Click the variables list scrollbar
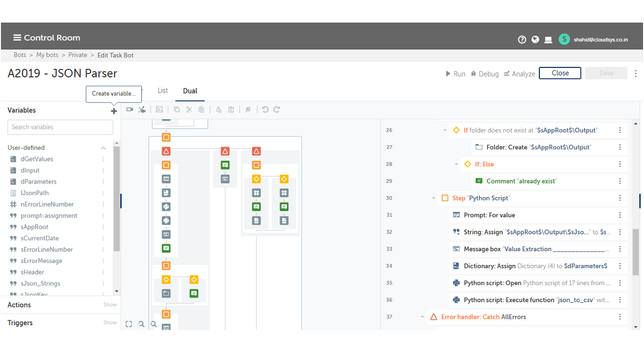The height and width of the screenshot is (362, 644). (x=117, y=199)
